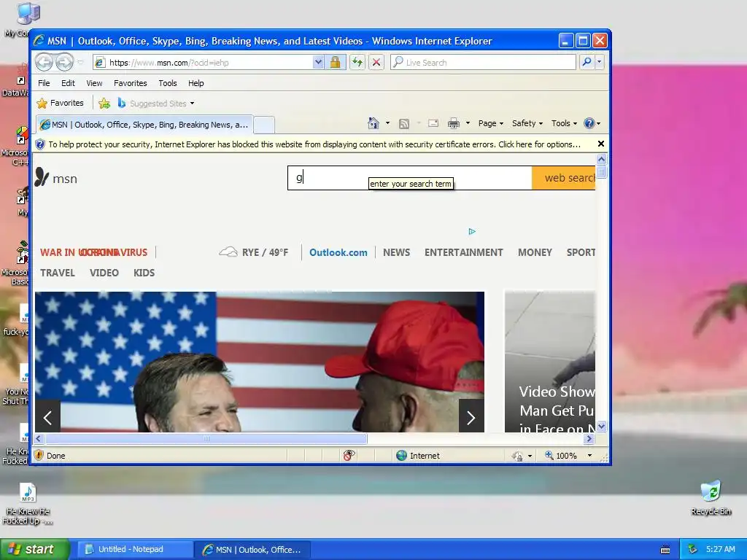This screenshot has width=747, height=560.
Task: Click the Live Search input box
Action: click(483, 63)
